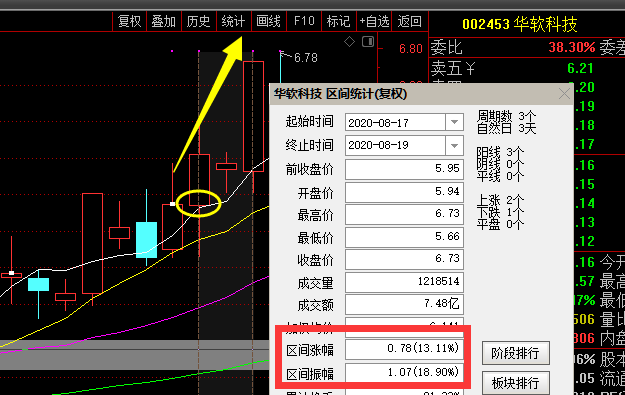Add stock via +自选 button
Image resolution: width=625 pixels, height=395 pixels.
(374, 21)
